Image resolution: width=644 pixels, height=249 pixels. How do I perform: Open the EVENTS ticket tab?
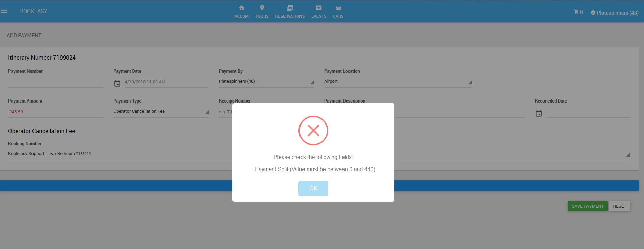point(319,12)
